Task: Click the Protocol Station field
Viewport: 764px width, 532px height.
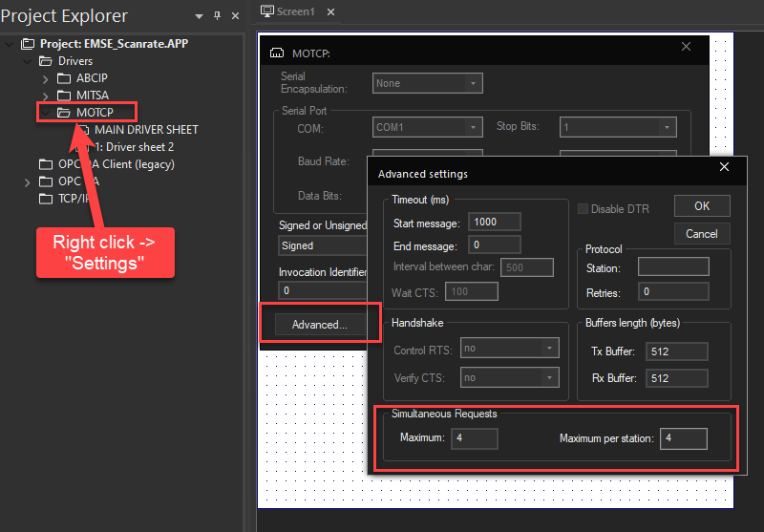Action: [x=673, y=267]
